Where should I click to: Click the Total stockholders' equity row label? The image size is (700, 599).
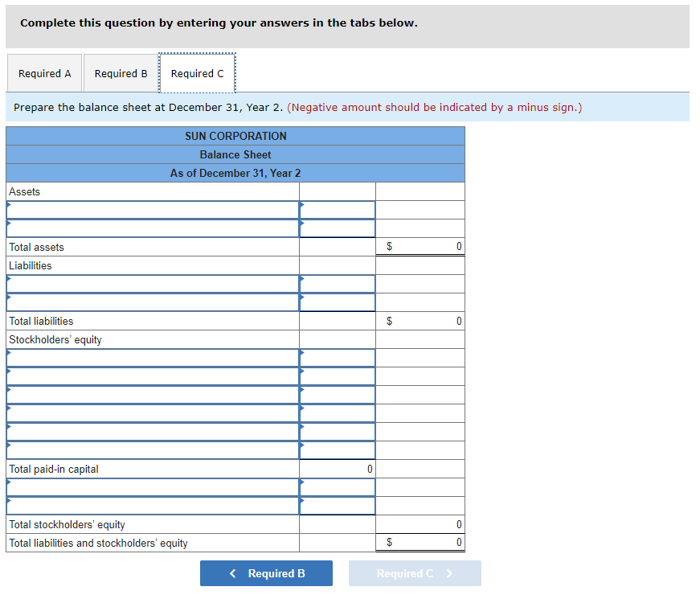(x=67, y=524)
